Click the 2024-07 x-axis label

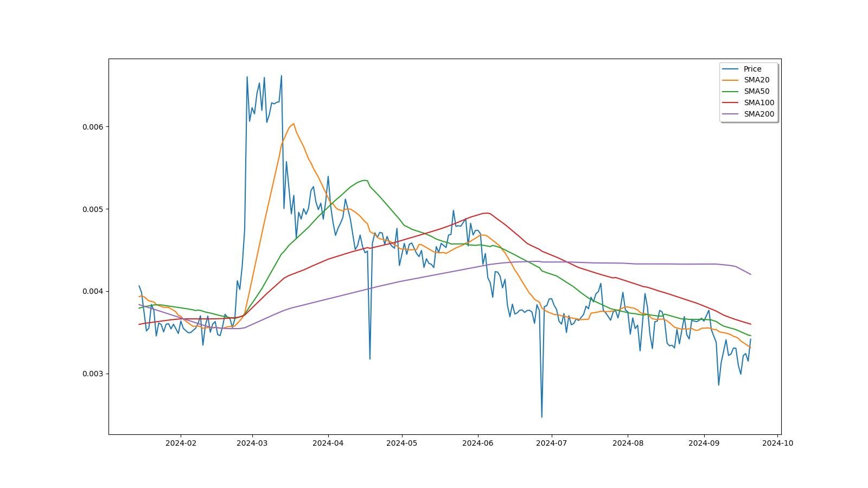(x=552, y=443)
